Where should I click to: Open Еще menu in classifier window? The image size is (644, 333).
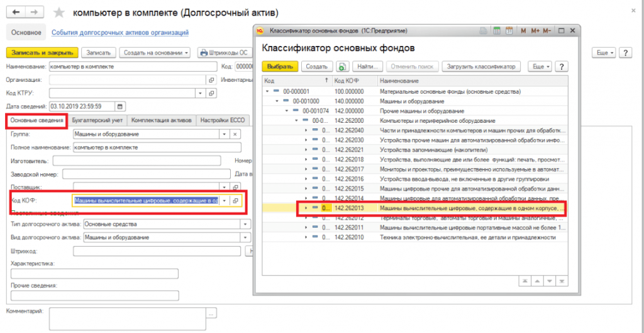[x=540, y=66]
